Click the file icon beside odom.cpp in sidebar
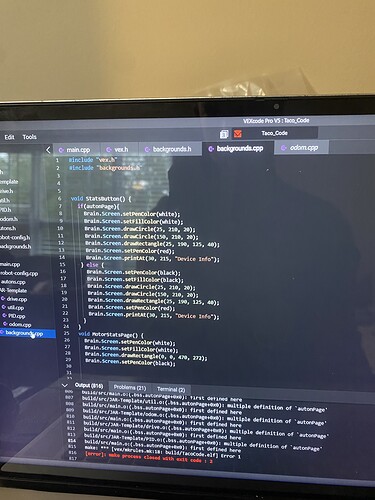 5,324
